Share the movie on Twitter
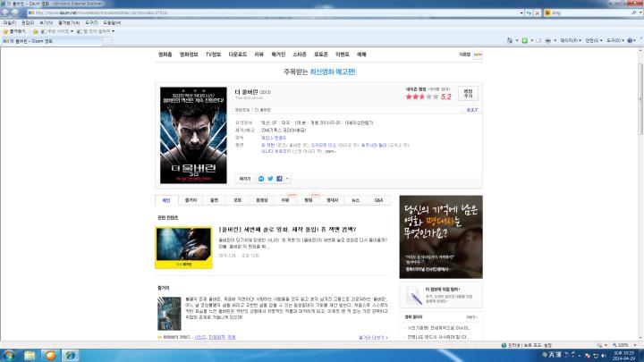 [270, 179]
